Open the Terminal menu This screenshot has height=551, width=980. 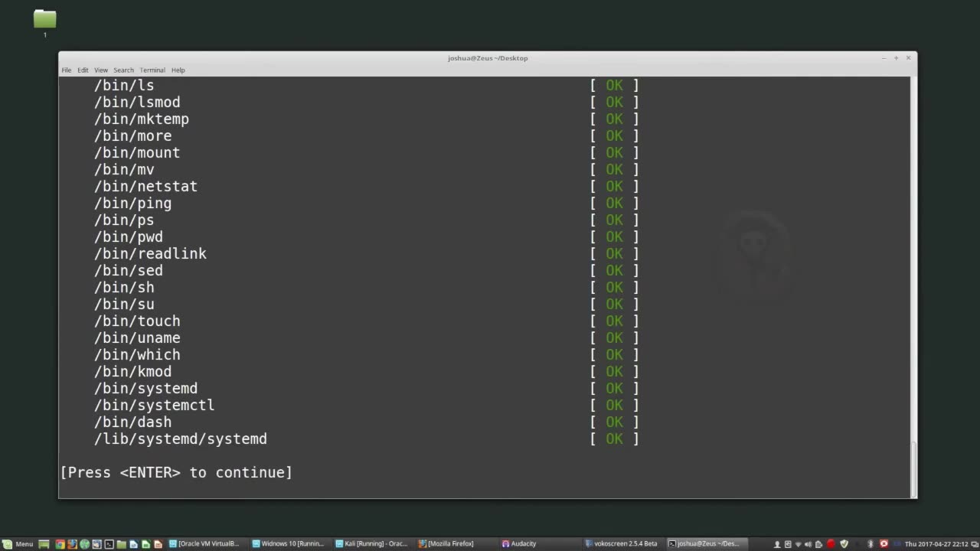coord(152,70)
